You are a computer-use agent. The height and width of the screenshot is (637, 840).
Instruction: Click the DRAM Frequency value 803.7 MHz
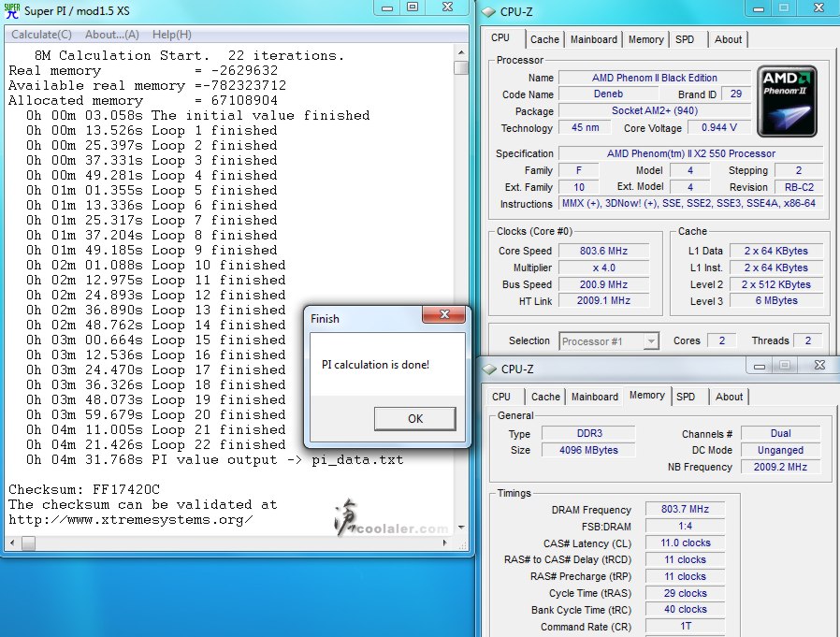coord(685,509)
